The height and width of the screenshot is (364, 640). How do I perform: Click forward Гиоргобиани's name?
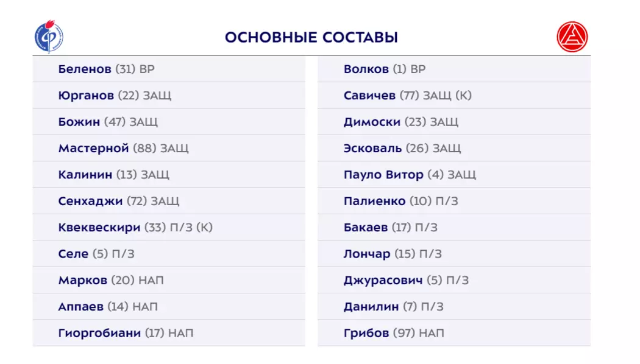point(99,333)
